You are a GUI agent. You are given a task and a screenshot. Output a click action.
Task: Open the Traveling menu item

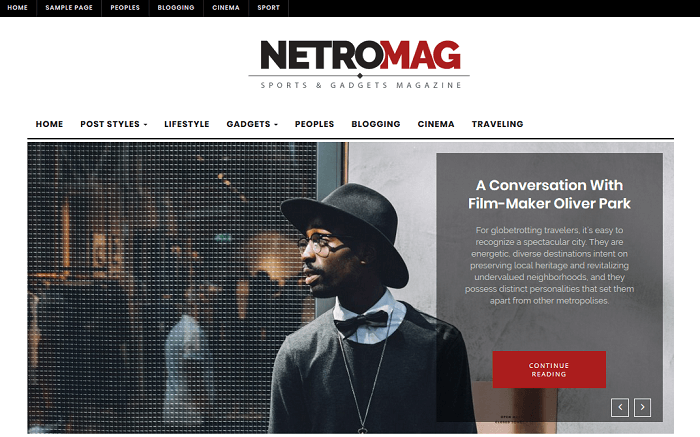click(x=497, y=124)
